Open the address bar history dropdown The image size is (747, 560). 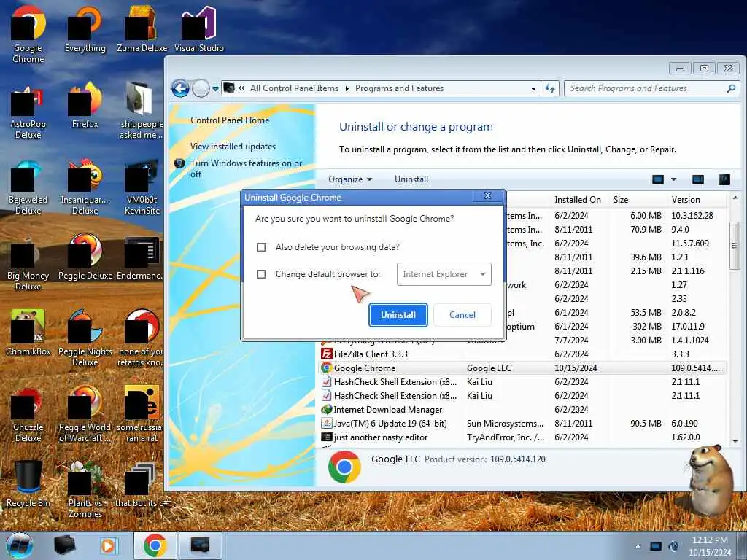(x=533, y=88)
